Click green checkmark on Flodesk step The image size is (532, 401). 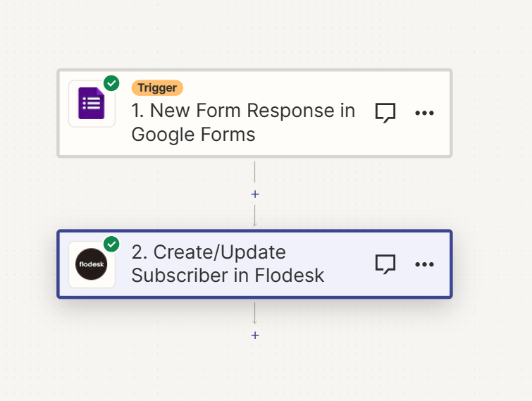pyautogui.click(x=111, y=244)
